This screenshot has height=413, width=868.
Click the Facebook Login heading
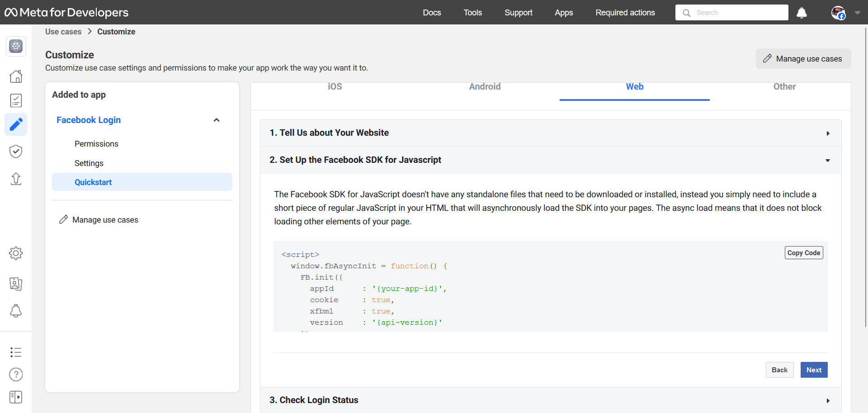(x=89, y=120)
